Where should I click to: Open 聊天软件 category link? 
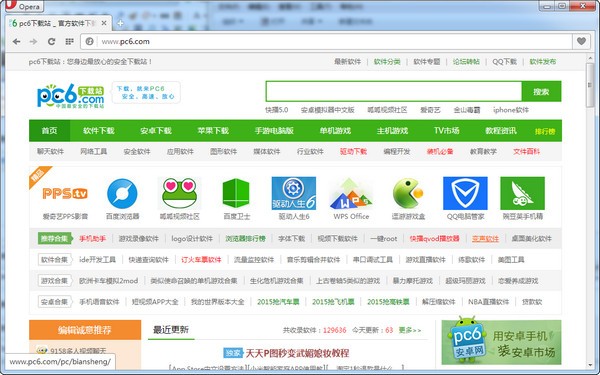(x=51, y=152)
